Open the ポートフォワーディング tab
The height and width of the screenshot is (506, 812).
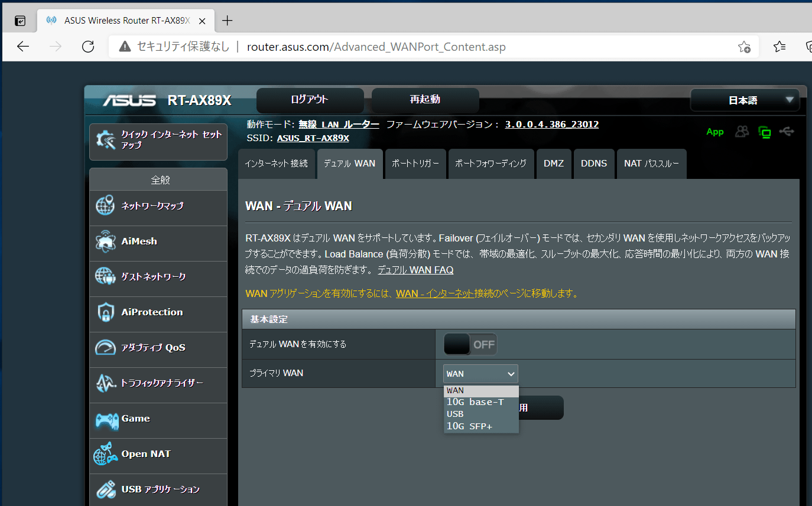[x=491, y=164]
